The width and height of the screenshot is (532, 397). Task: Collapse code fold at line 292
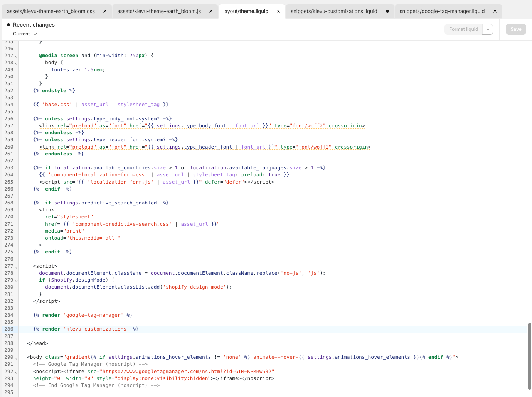point(16,372)
